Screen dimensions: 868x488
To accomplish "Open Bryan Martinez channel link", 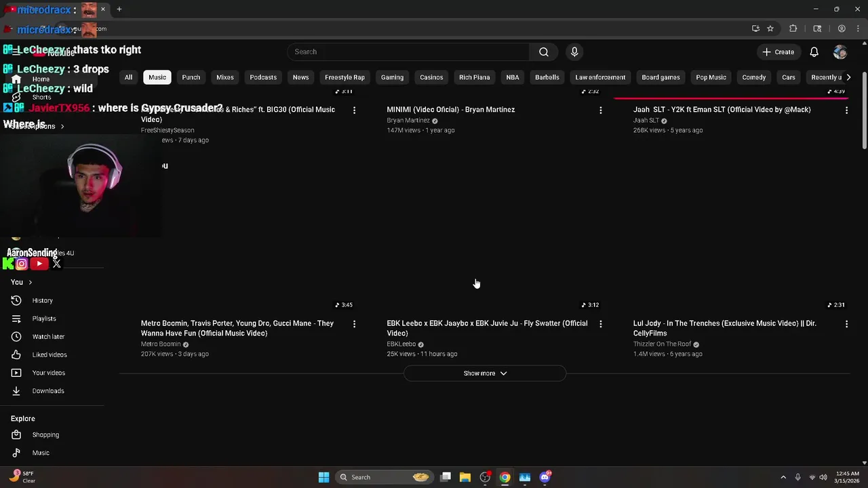I will click(x=408, y=121).
